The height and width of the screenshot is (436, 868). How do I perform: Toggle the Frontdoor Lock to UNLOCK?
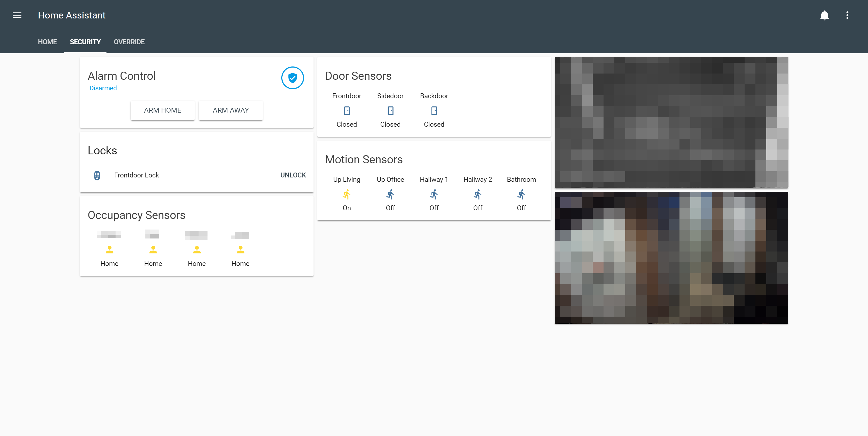click(293, 175)
